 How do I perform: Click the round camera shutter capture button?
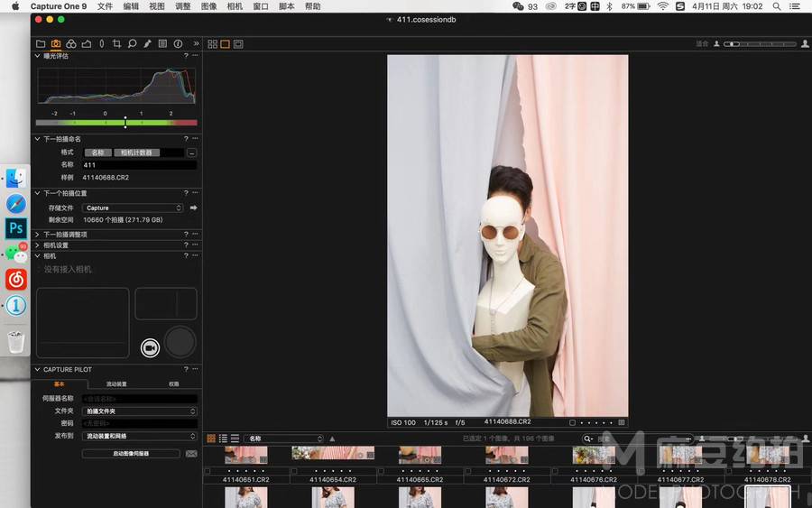180,342
